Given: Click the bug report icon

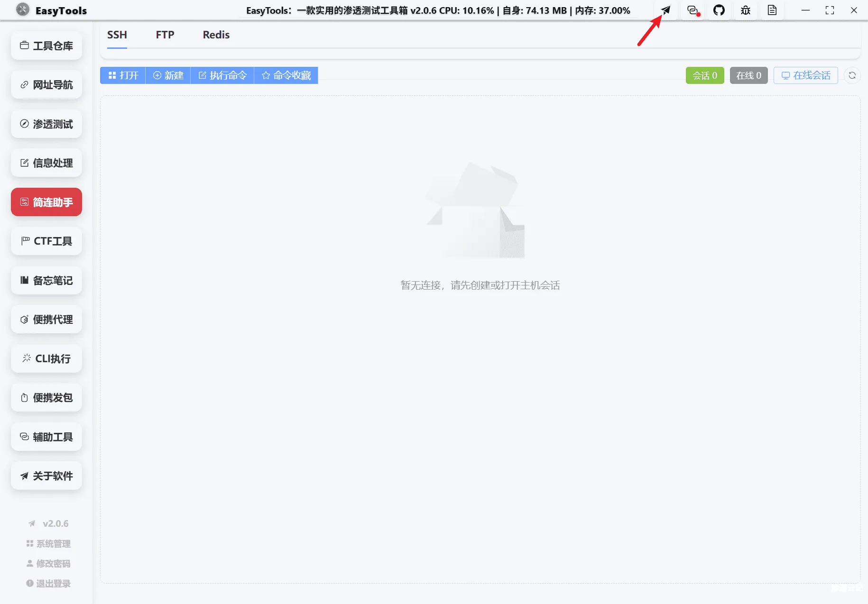Looking at the screenshot, I should coord(745,10).
